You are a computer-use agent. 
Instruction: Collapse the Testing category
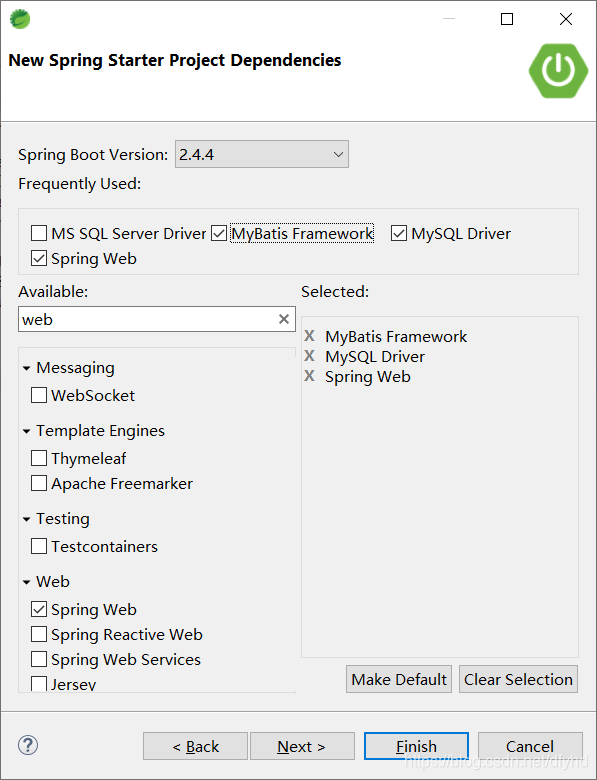(x=26, y=519)
